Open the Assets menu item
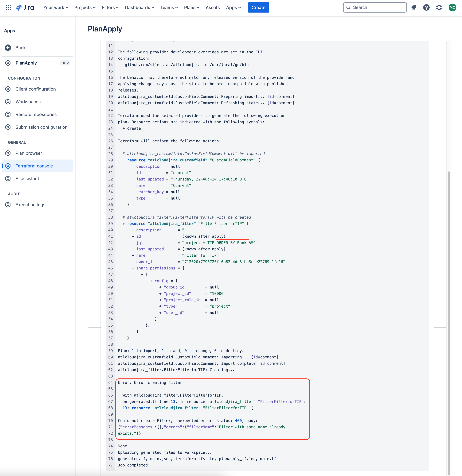Viewport: 462px width, 476px height. [x=213, y=7]
